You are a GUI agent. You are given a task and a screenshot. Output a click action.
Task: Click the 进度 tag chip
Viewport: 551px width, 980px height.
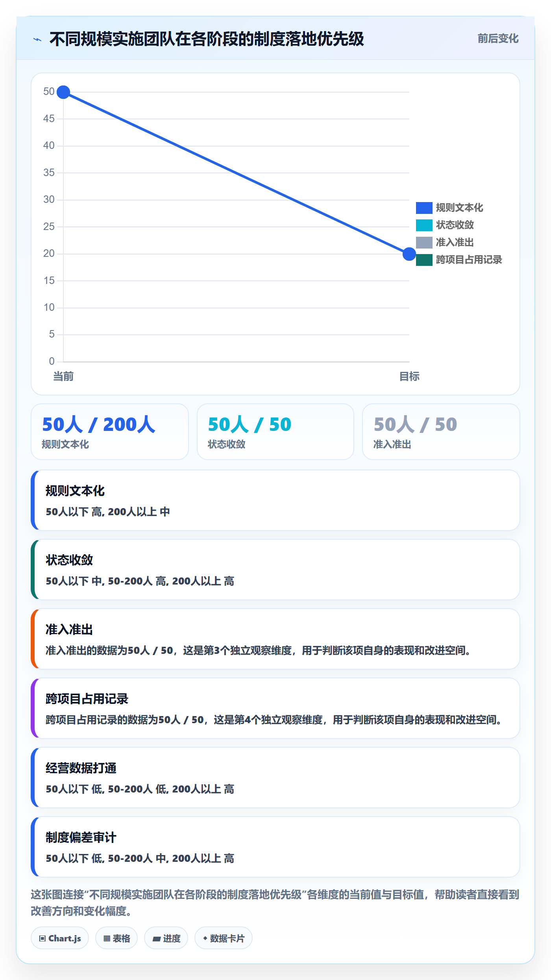tap(166, 938)
